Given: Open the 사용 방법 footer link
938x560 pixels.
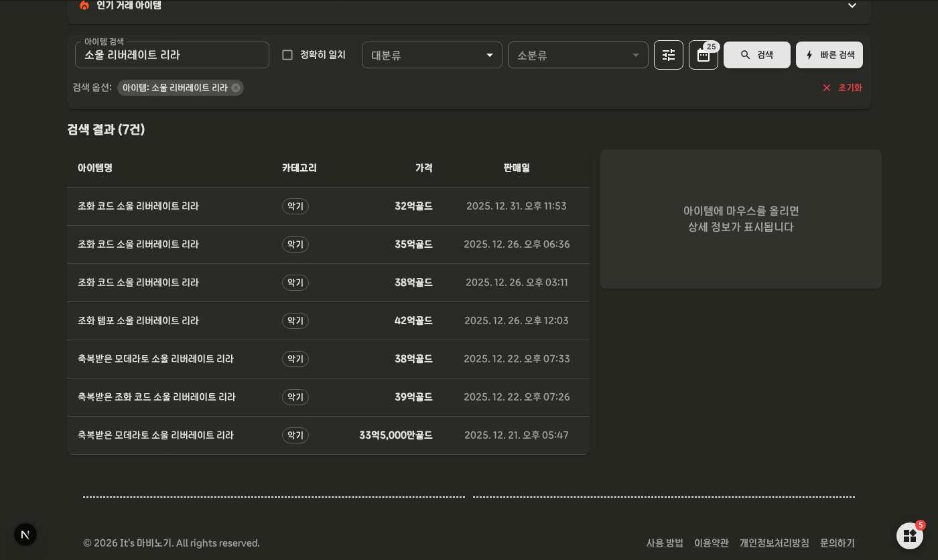Looking at the screenshot, I should coord(665,543).
